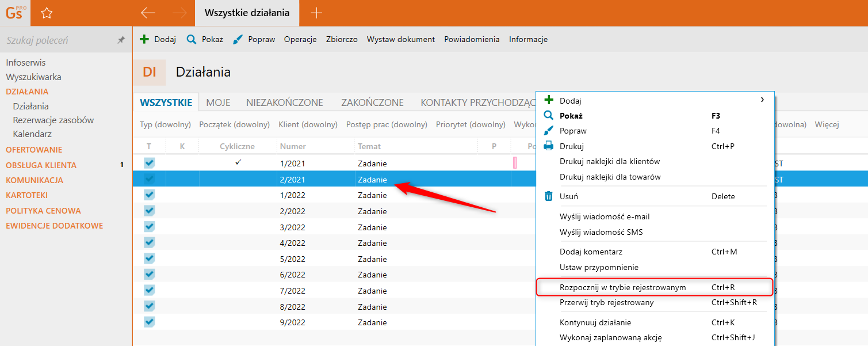Select Rozpocznij w trybie rejestrowanym
868x346 pixels.
(622, 287)
